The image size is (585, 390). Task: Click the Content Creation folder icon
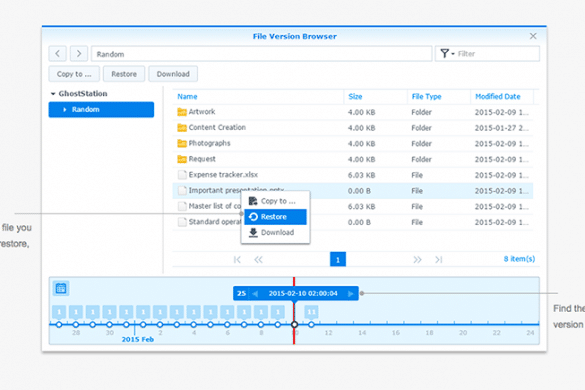coord(182,127)
